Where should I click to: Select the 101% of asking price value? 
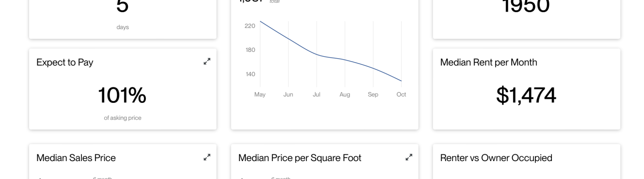click(122, 95)
